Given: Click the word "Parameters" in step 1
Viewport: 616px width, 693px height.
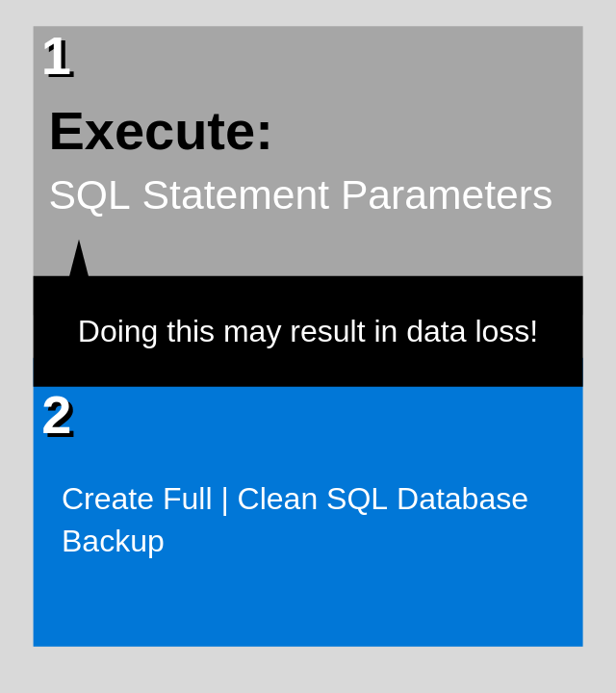Looking at the screenshot, I should click(x=446, y=195).
